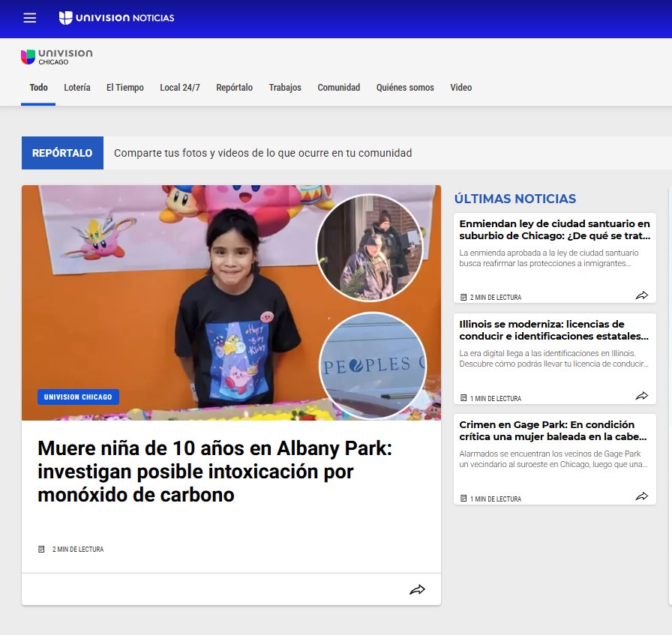Click the blue REPÓRTALO button
672x635 pixels.
(x=62, y=153)
